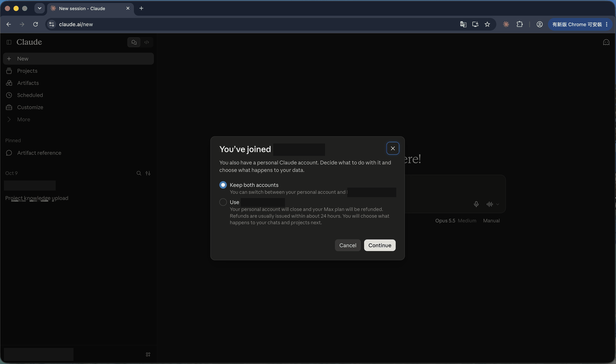Toggle the sidebar collapse icon
This screenshot has width=616, height=364.
(x=9, y=42)
